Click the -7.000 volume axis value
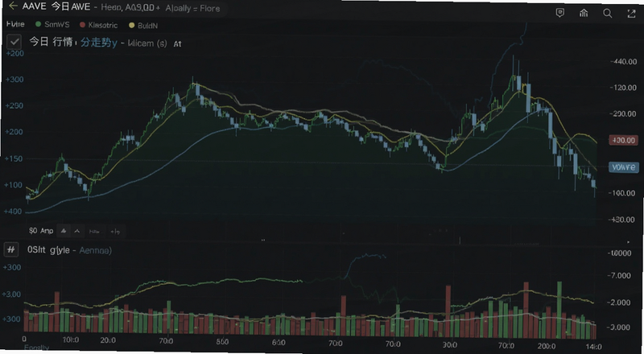Screen dimensions: 644x354 coord(618,276)
